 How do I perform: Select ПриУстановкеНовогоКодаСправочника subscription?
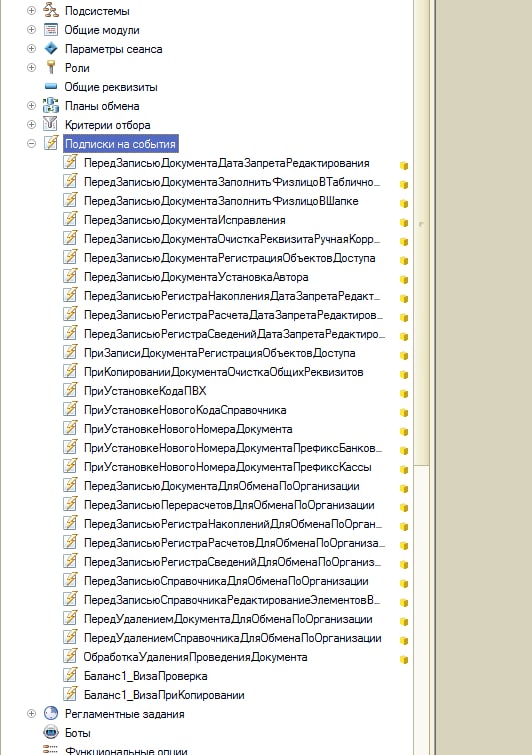click(x=185, y=410)
